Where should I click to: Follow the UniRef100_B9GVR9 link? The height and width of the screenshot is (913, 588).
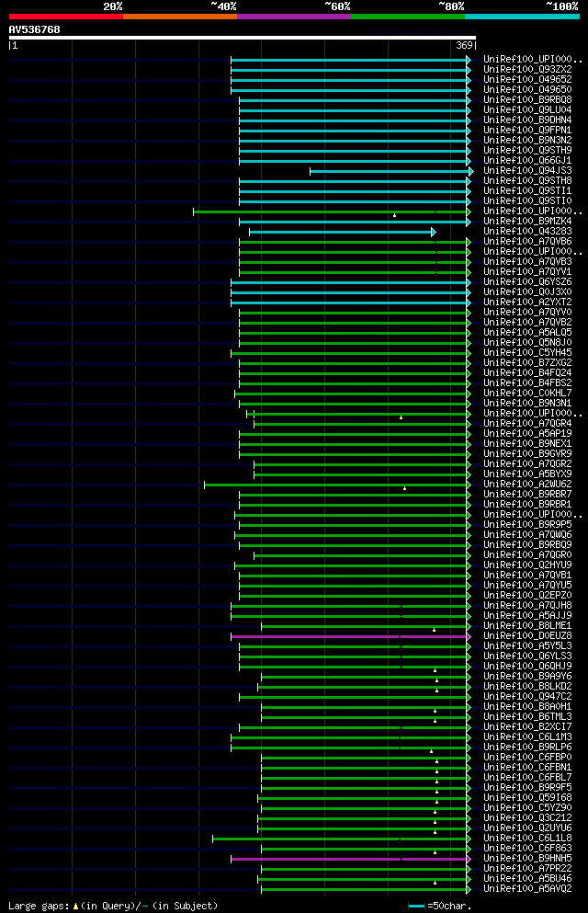(x=527, y=453)
